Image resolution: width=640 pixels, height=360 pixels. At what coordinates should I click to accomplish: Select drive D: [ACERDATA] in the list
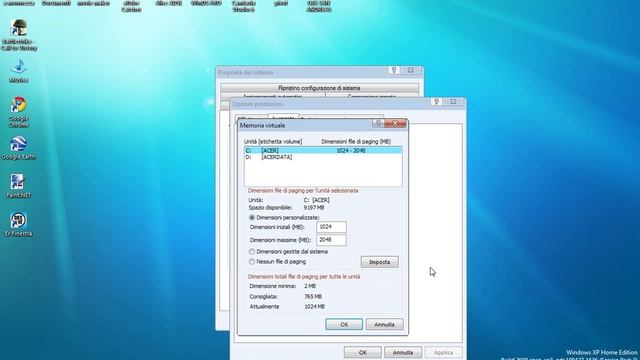click(x=323, y=157)
